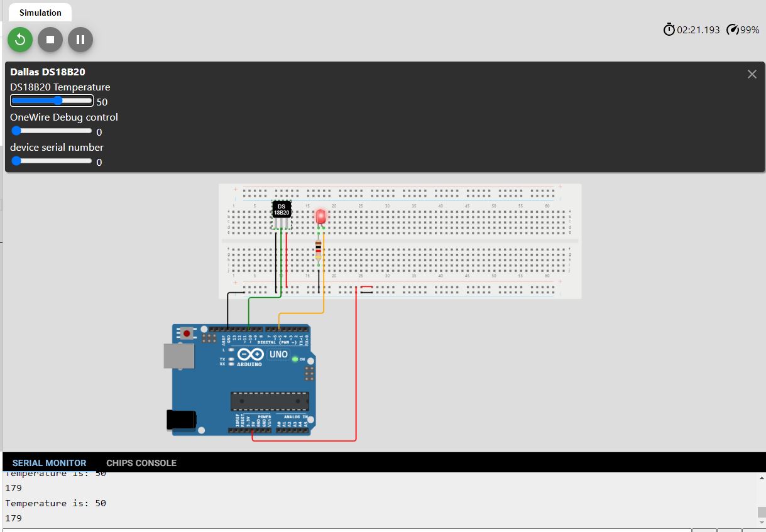The height and width of the screenshot is (532, 766).
Task: Click the elapsed time 02:21.193 readout
Action: point(698,30)
